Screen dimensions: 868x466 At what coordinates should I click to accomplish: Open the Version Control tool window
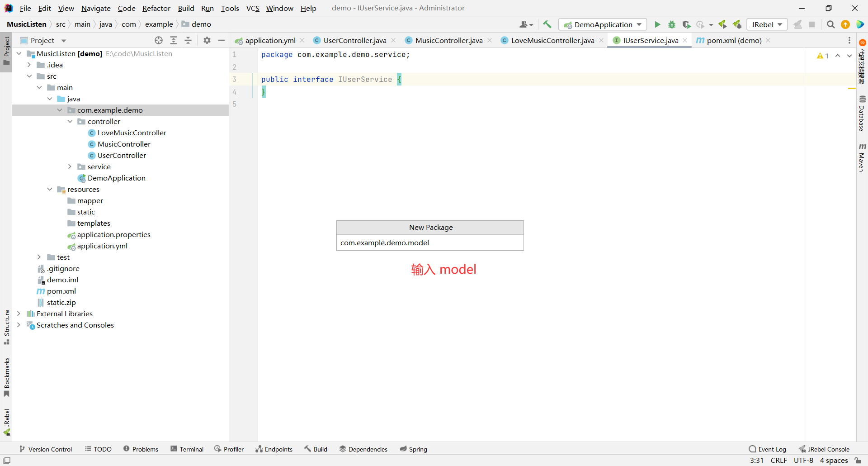click(46, 449)
